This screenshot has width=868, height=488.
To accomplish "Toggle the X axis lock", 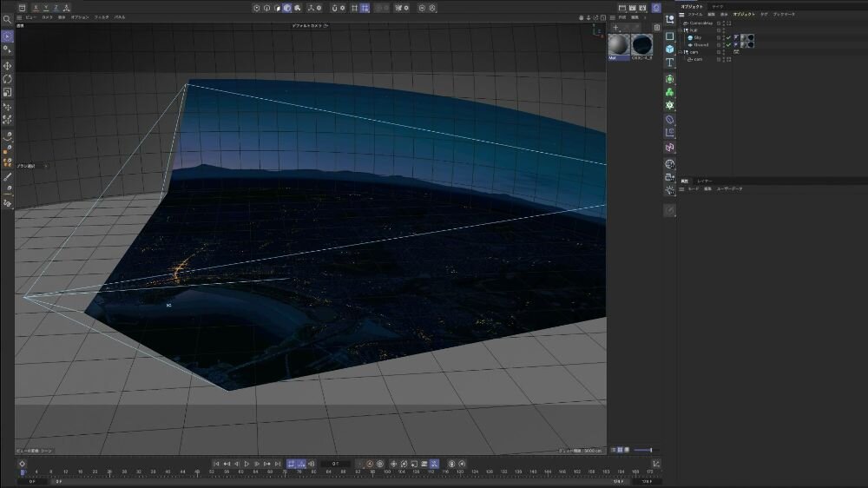I will [x=35, y=8].
